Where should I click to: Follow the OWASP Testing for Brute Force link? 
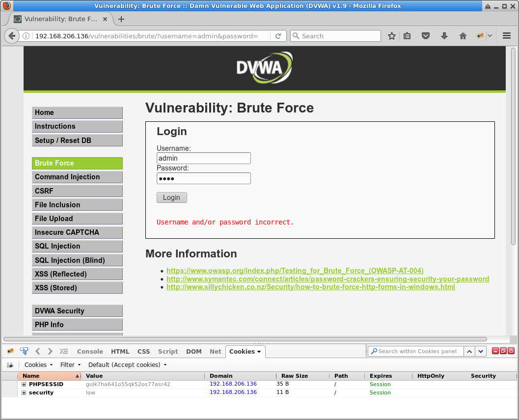pyautogui.click(x=295, y=271)
